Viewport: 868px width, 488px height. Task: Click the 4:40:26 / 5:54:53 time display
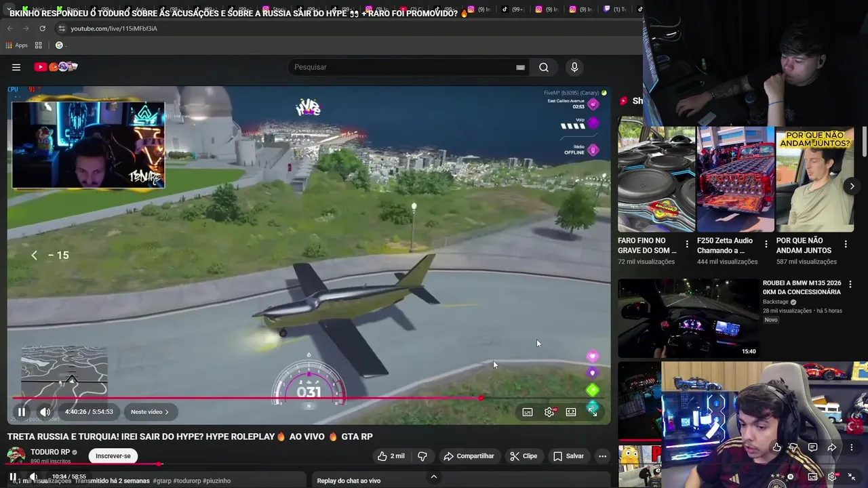click(x=89, y=411)
